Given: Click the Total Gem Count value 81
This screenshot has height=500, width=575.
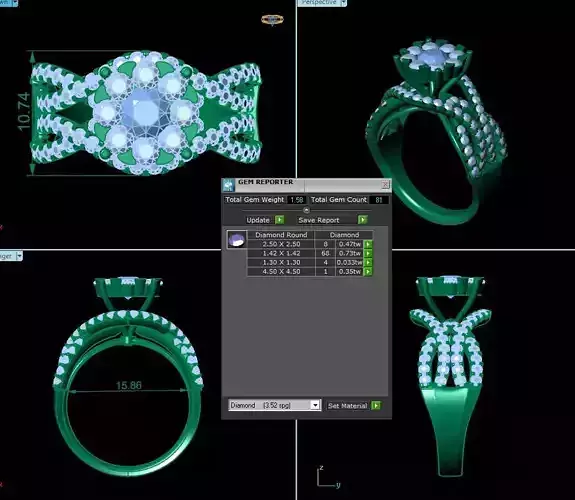Looking at the screenshot, I should pos(378,200).
